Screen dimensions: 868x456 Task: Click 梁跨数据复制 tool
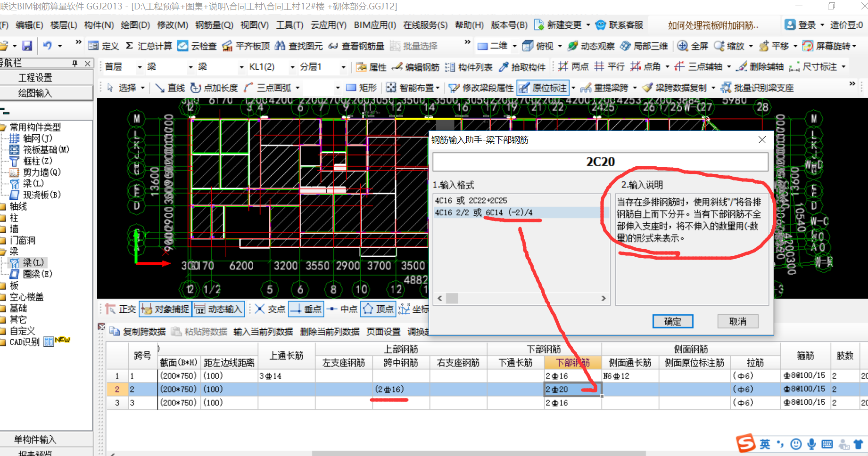pos(675,88)
